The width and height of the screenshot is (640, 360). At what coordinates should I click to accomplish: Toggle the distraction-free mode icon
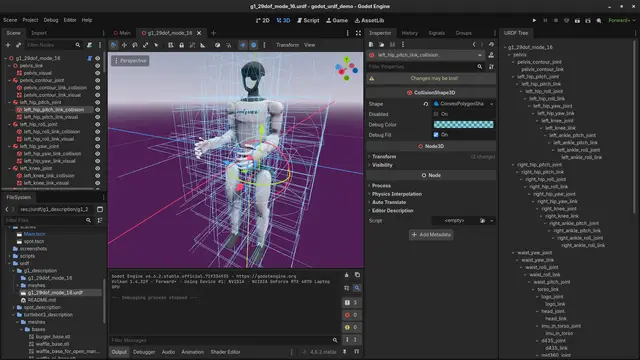pos(358,33)
